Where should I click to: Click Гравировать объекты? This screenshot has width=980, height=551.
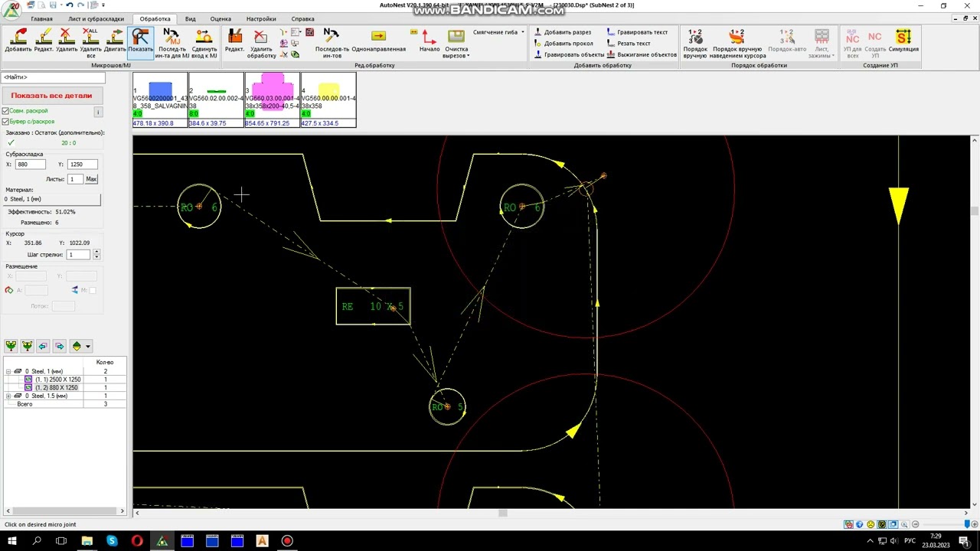tap(569, 54)
